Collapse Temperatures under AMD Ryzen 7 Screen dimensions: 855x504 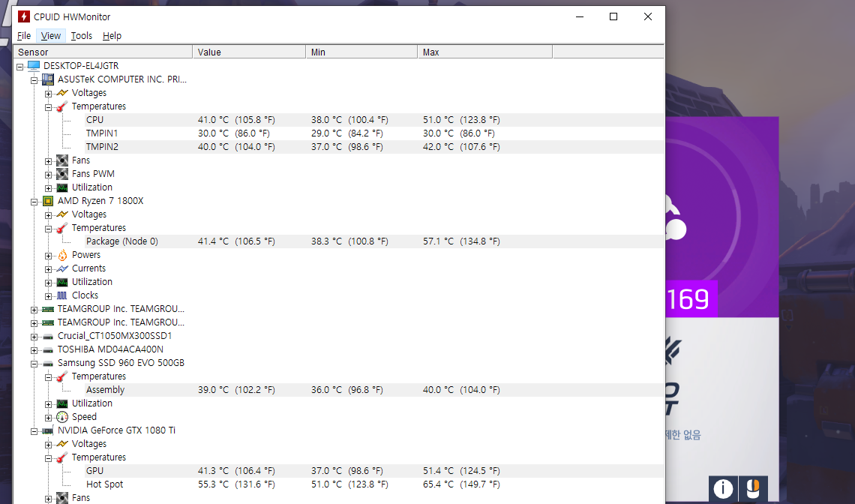click(49, 229)
